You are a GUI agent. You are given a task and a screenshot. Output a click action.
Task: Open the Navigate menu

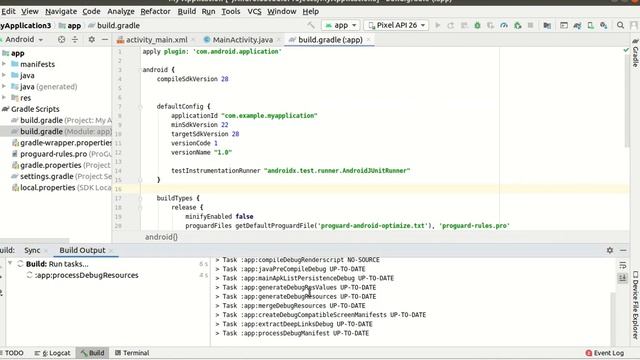[x=61, y=11]
